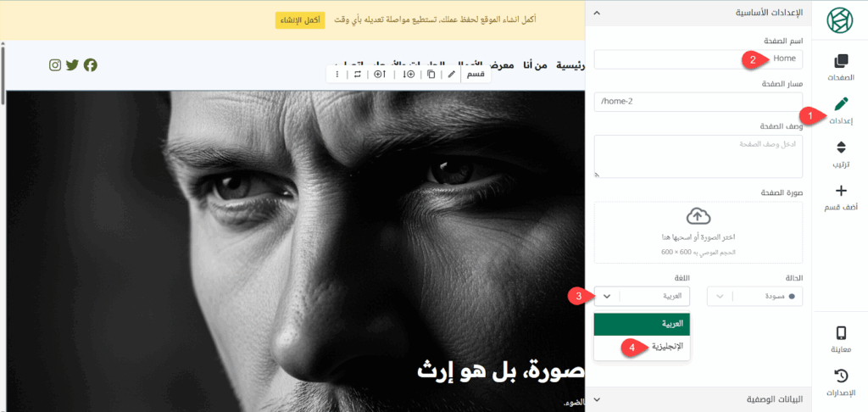Click the Instagram icon in the site header

point(55,65)
